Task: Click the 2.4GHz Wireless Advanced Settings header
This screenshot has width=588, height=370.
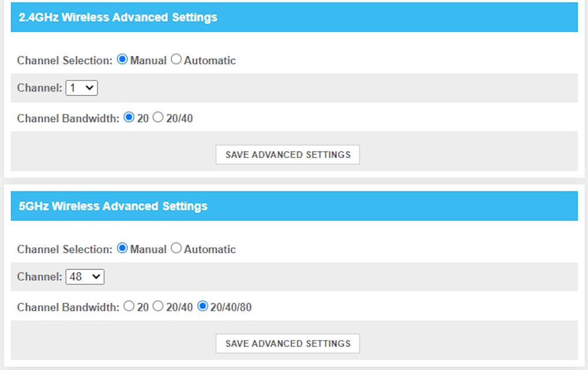Action: pyautogui.click(x=118, y=18)
